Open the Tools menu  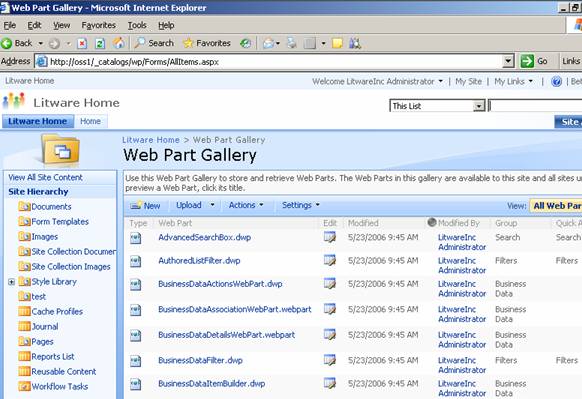tap(137, 25)
